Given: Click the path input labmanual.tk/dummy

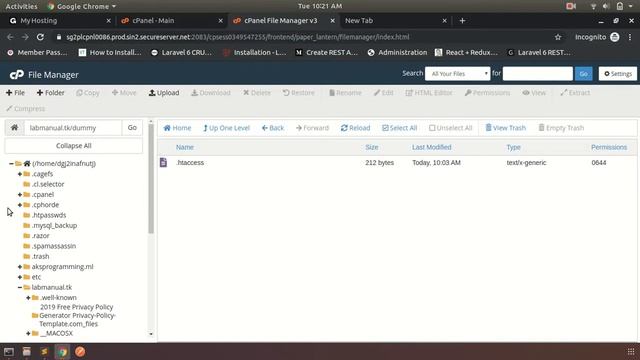Looking at the screenshot, I should [73, 128].
